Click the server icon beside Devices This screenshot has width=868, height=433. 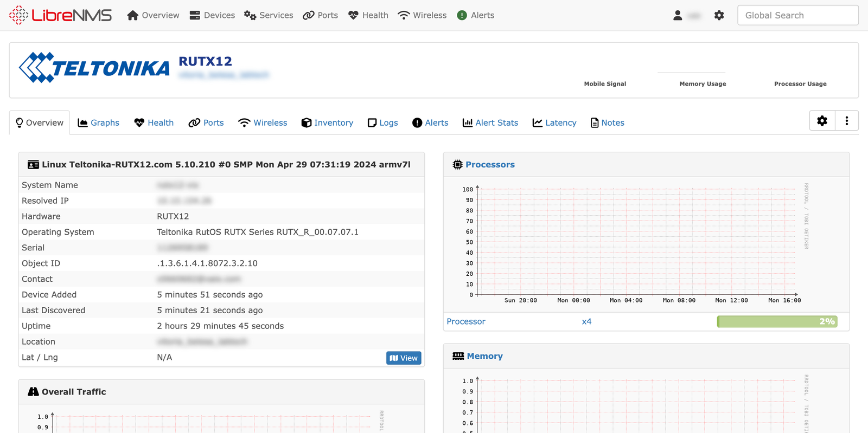tap(195, 15)
